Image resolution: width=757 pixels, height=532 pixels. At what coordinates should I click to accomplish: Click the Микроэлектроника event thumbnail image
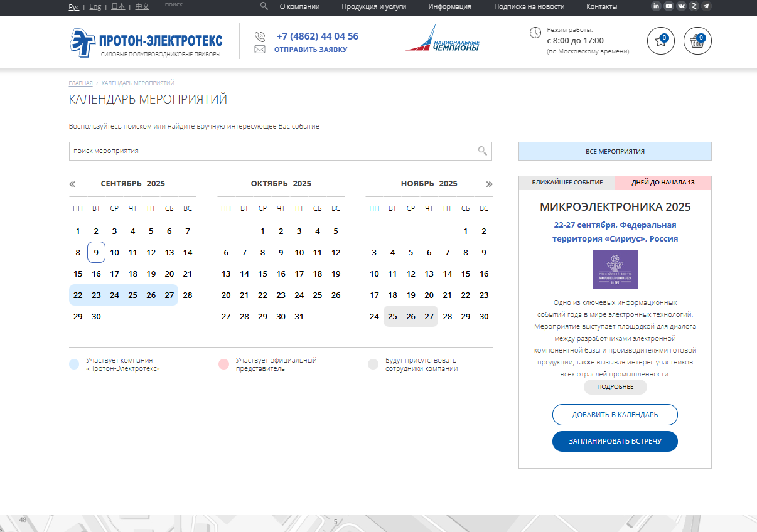pos(615,269)
